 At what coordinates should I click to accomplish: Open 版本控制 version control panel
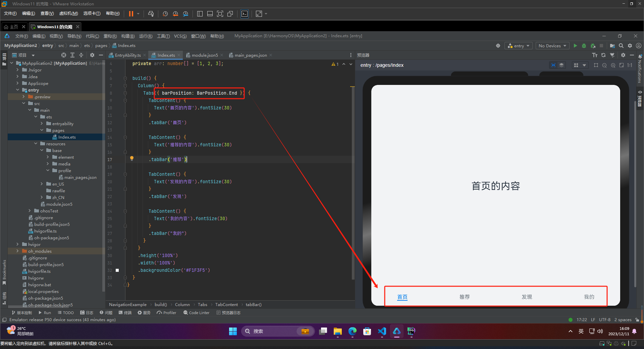tap(22, 312)
